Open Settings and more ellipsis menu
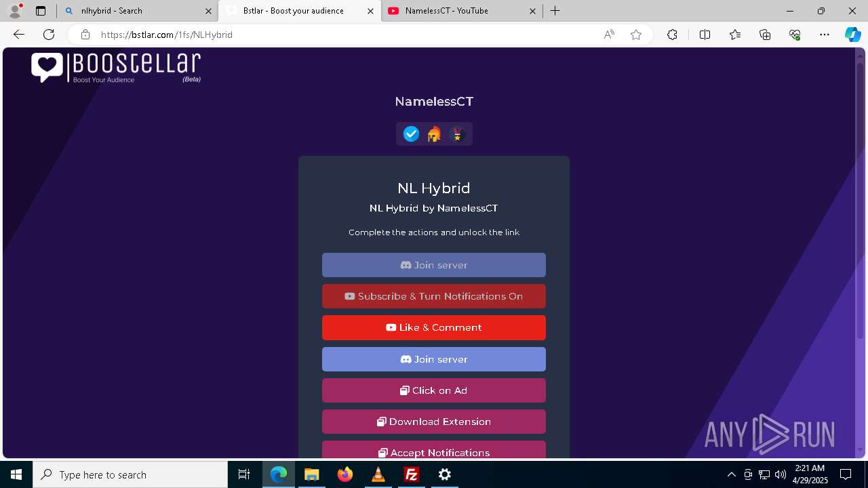 click(x=825, y=35)
